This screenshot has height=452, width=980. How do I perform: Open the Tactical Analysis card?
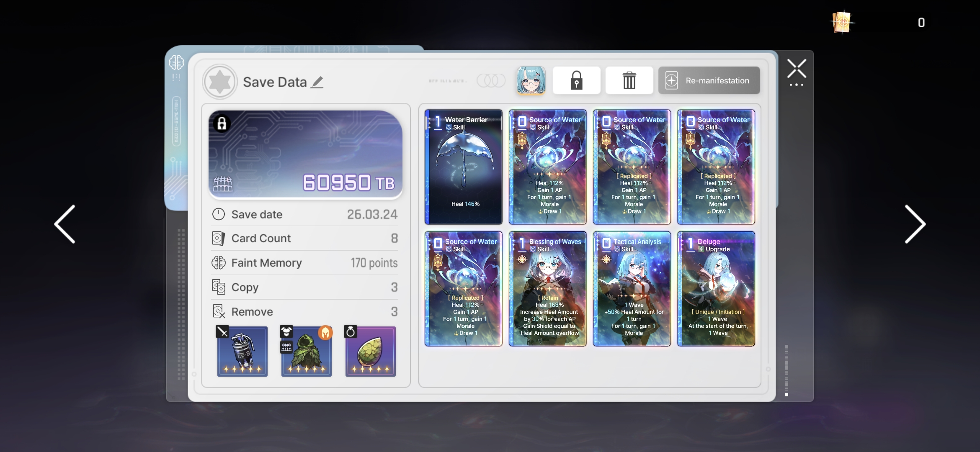632,289
